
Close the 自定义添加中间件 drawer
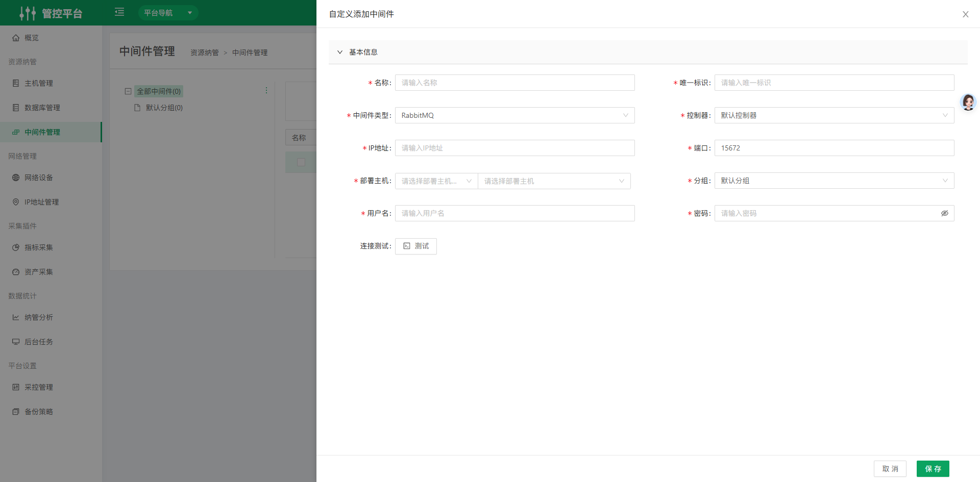coord(965,14)
